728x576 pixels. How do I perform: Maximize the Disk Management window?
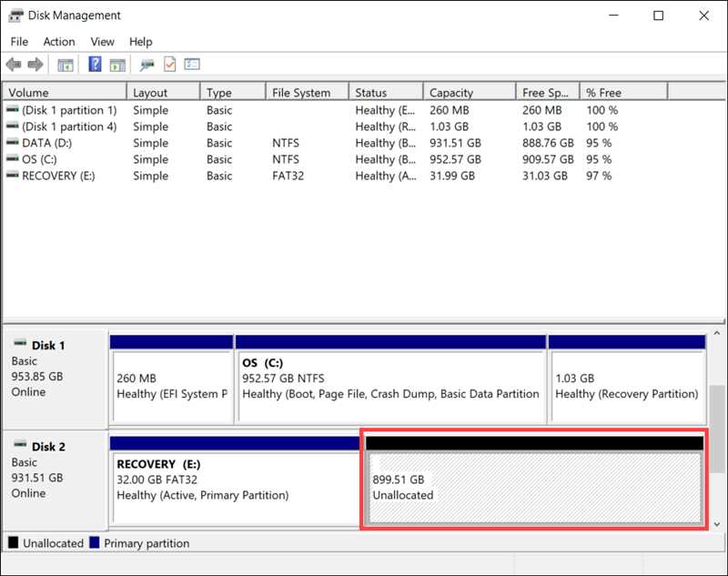[658, 15]
